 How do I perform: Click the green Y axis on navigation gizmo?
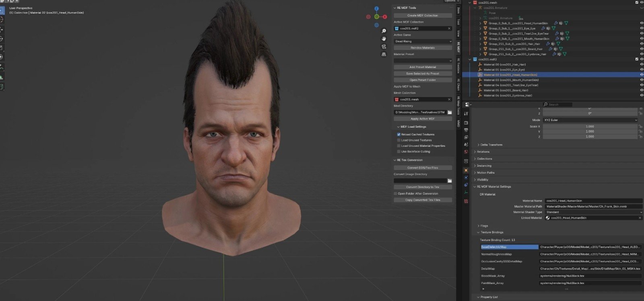tap(376, 17)
